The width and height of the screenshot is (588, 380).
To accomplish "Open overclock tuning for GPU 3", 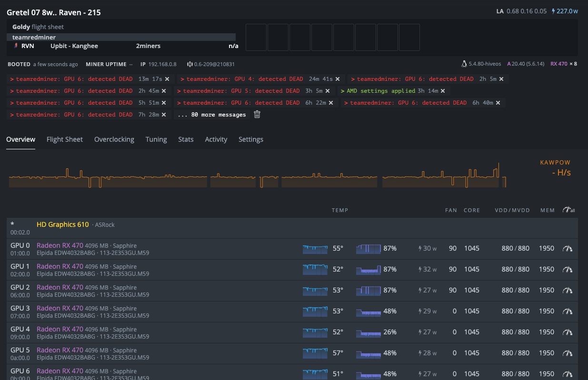I will click(567, 311).
